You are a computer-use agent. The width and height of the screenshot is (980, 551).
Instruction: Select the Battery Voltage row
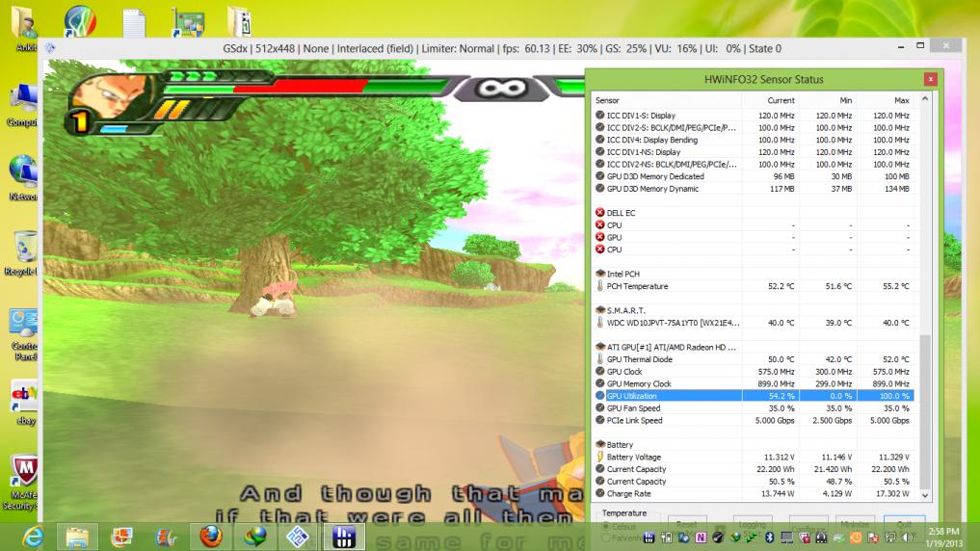click(x=754, y=457)
